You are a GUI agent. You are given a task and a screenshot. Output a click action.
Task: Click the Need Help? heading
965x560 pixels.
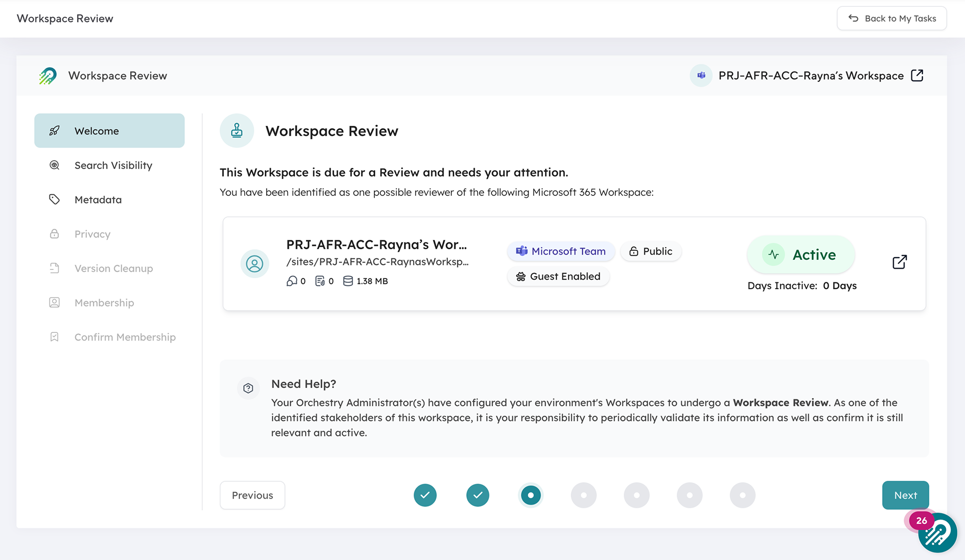(x=303, y=384)
